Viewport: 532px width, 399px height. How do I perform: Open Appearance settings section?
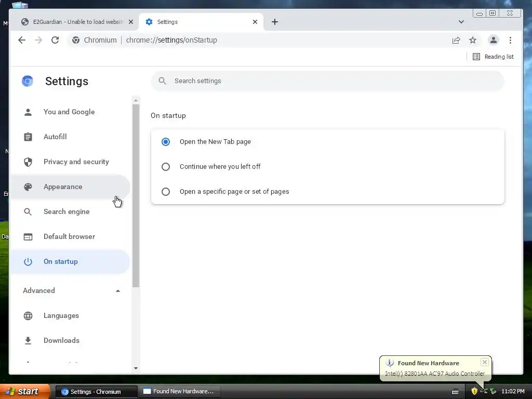pos(70,187)
